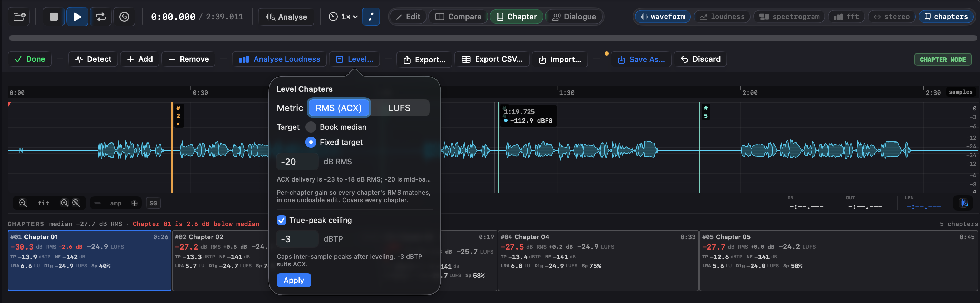Viewport: 980px width, 303px height.
Task: Click chapter 2 marker on waveform
Action: point(178,112)
